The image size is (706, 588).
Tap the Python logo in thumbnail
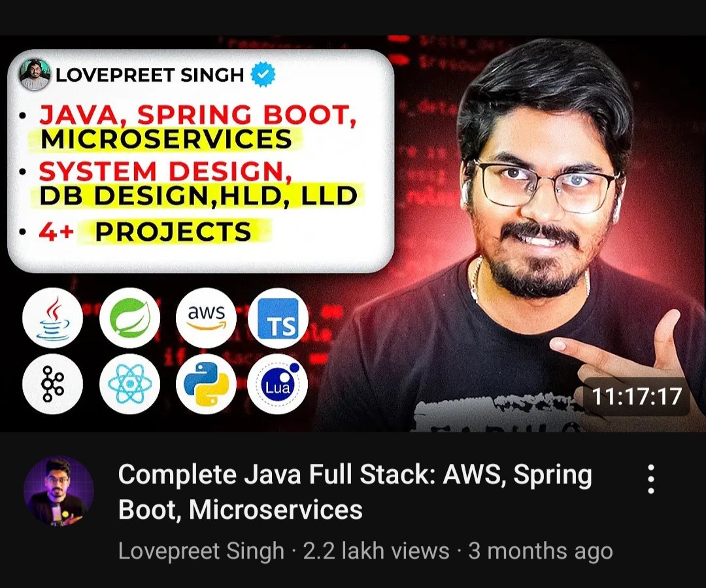click(206, 384)
